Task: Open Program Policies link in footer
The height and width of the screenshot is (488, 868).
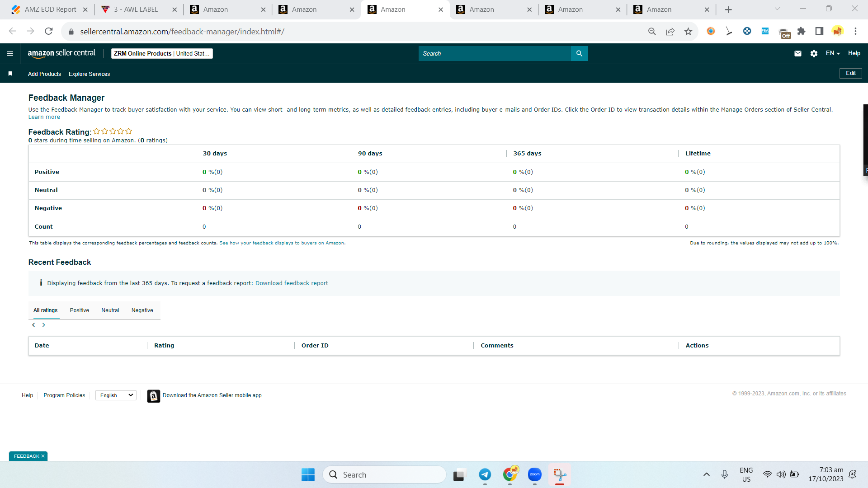Action: [x=64, y=395]
